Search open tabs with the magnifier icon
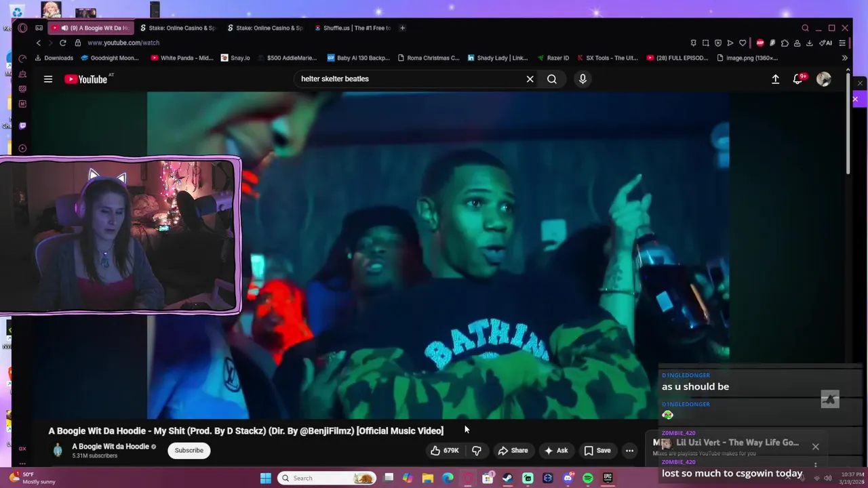Screen dimensions: 868x488 click(x=805, y=28)
